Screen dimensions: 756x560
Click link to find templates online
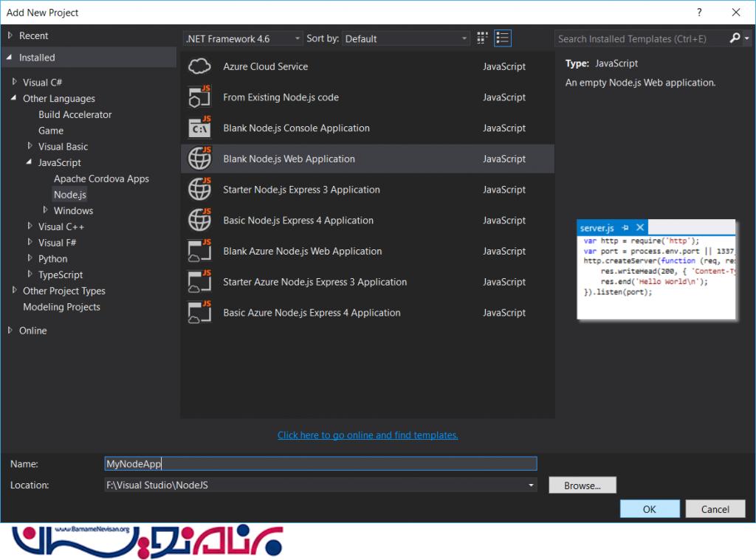[368, 435]
